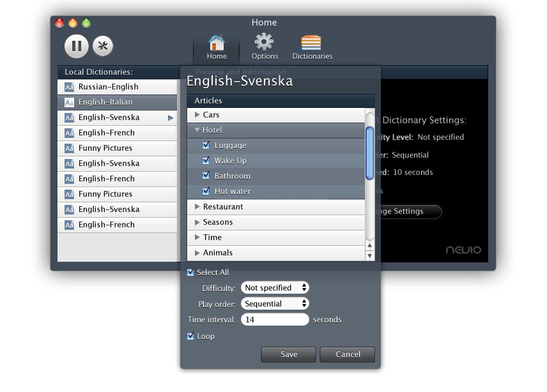Screen dimensions: 547x392
Task: Click the scroll down arrow in articles list
Action: 370,256
